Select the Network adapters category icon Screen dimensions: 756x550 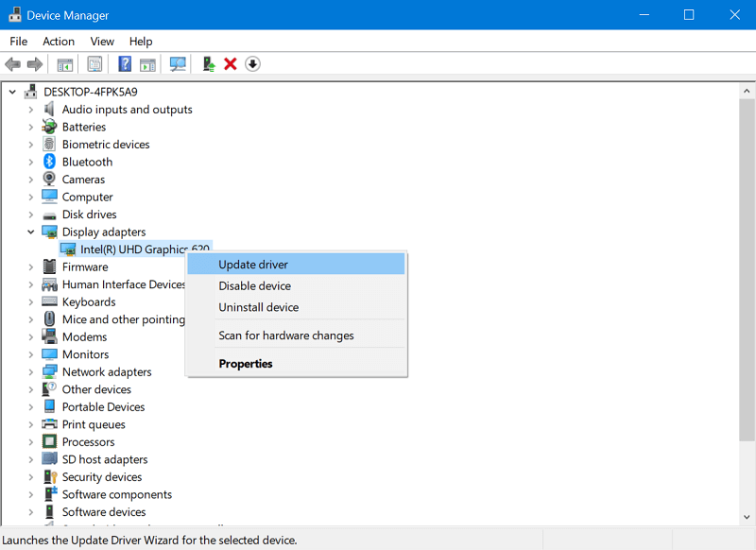[49, 371]
